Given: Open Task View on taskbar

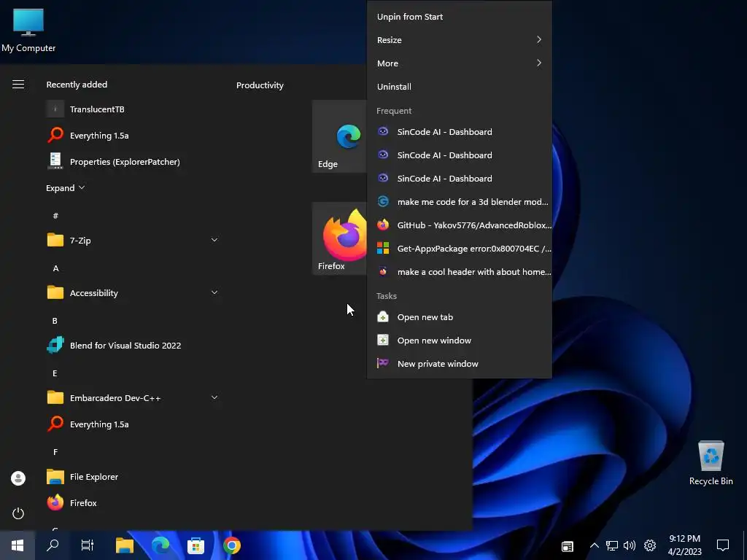Looking at the screenshot, I should tap(88, 545).
